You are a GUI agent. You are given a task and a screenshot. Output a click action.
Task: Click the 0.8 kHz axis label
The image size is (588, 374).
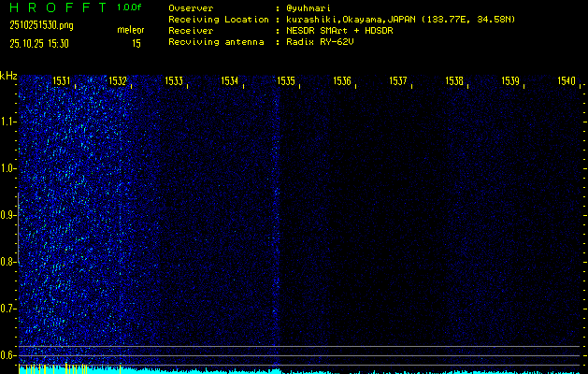(7, 262)
